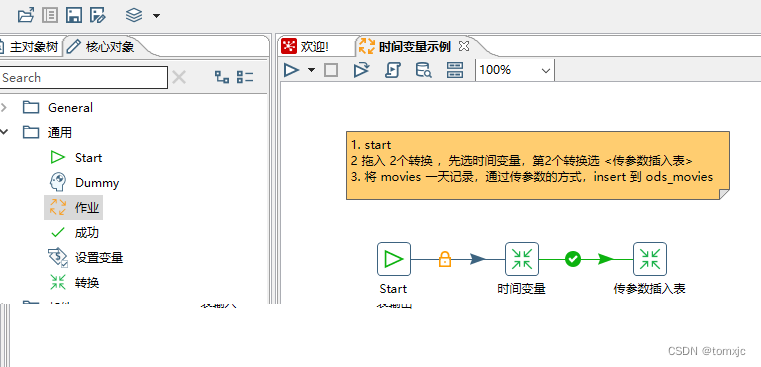Screen dimensions: 761x367
Task: Select the 时间变量示例 tab
Action: 406,47
